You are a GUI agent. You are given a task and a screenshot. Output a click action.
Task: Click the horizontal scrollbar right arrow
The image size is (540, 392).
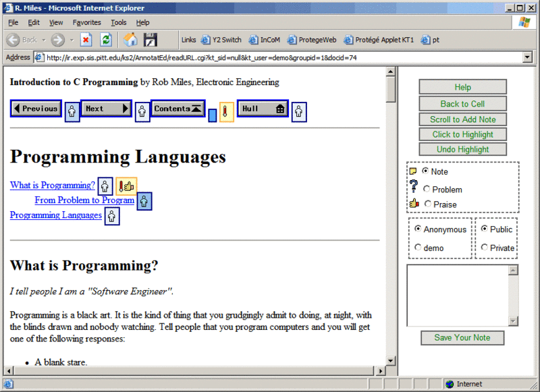(380, 371)
